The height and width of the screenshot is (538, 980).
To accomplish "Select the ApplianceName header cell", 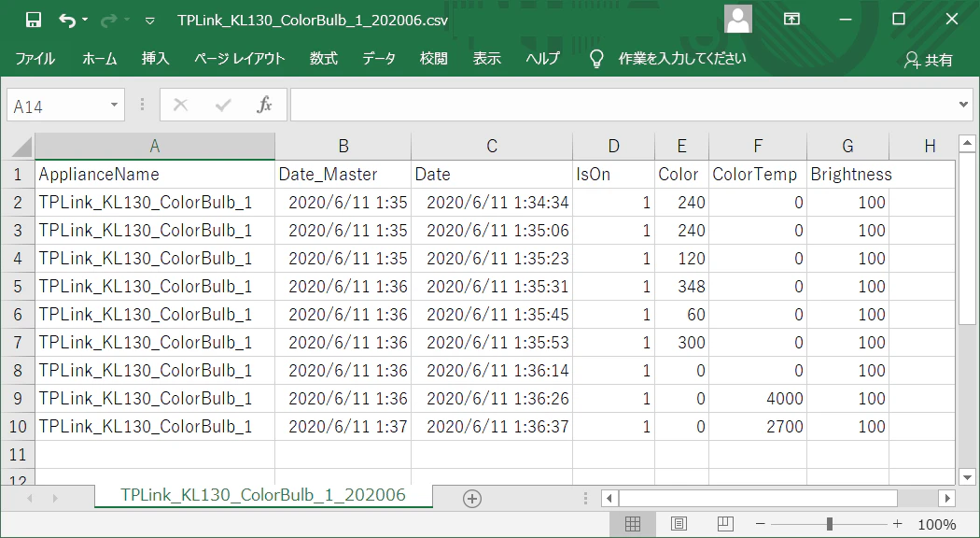I will point(154,174).
